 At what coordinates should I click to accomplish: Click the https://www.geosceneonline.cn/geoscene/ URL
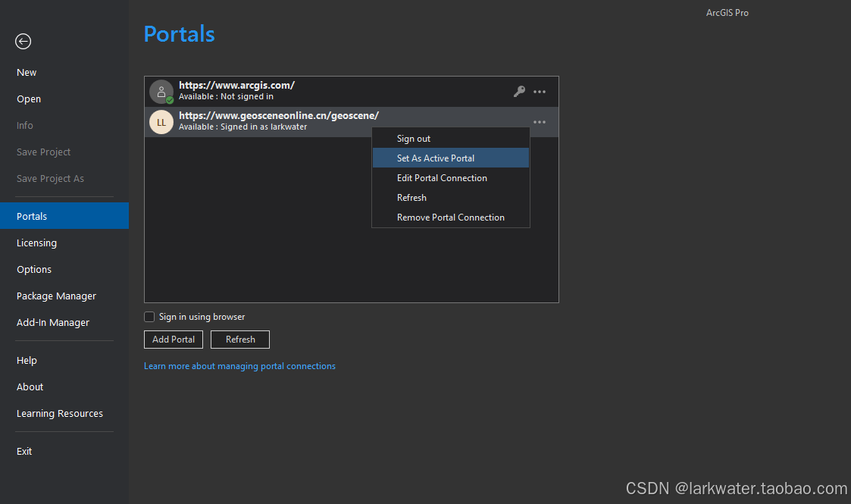click(279, 115)
